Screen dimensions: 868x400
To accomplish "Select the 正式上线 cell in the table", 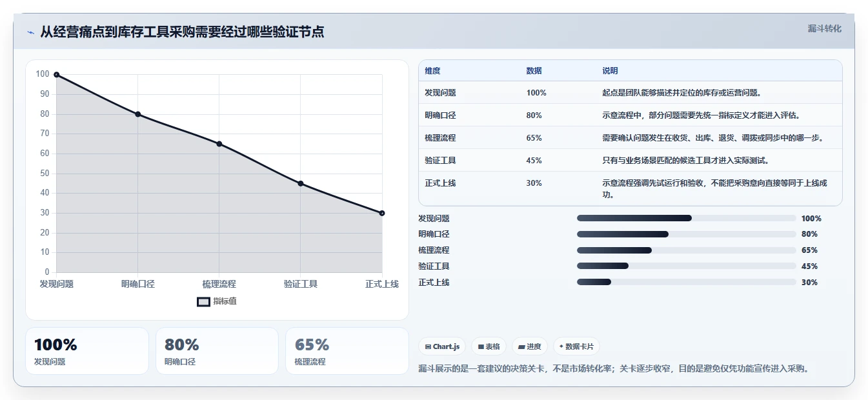I will pyautogui.click(x=440, y=183).
